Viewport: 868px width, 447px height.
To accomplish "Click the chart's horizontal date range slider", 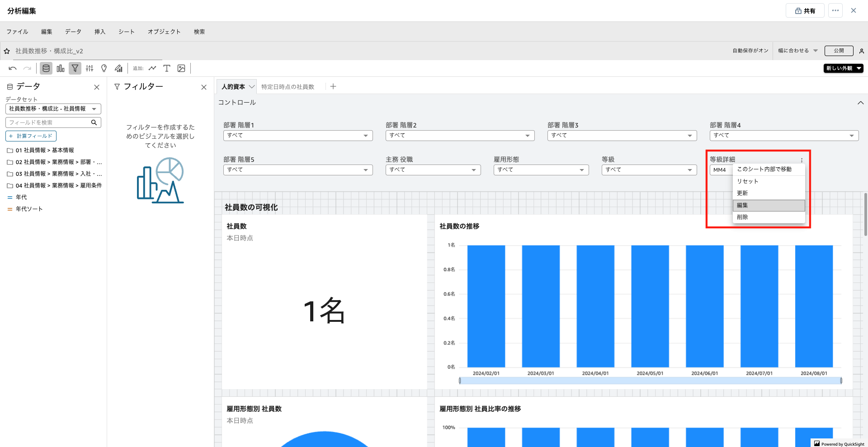I will pos(650,381).
